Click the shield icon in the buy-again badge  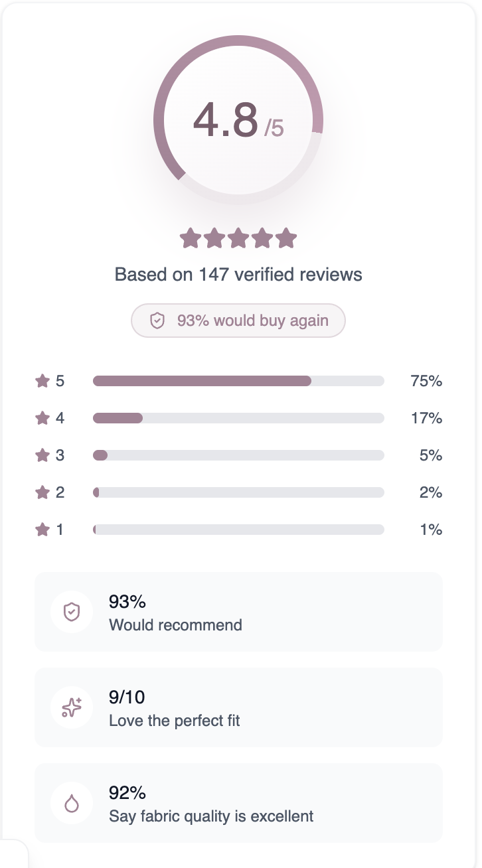(157, 321)
